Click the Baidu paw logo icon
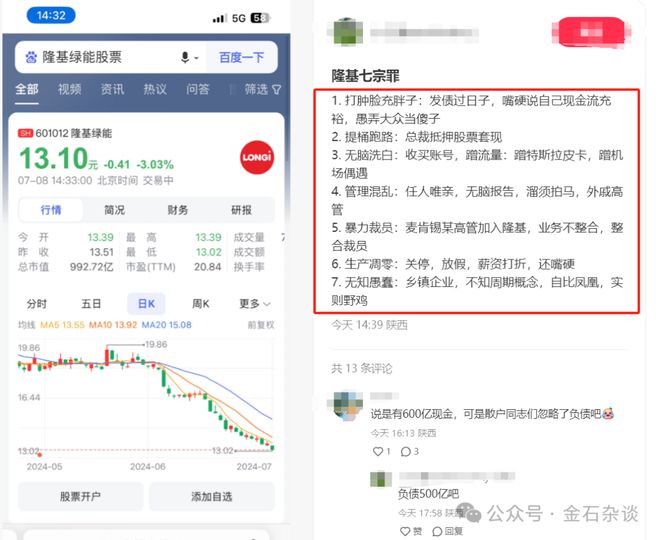 tap(31, 57)
